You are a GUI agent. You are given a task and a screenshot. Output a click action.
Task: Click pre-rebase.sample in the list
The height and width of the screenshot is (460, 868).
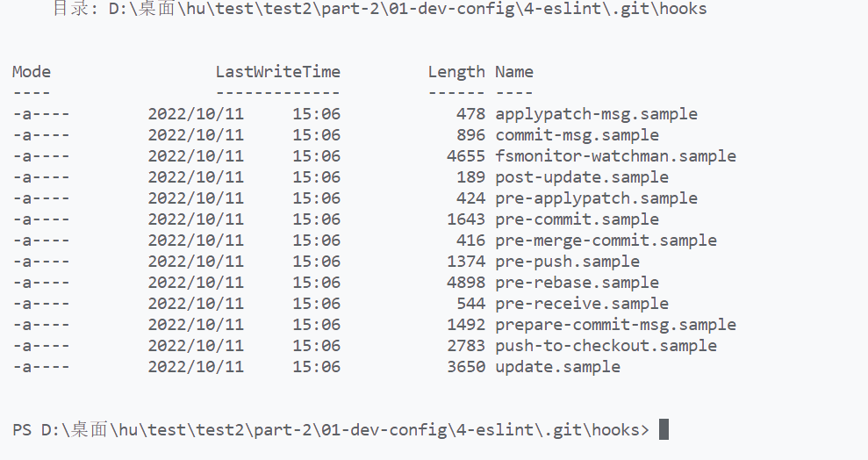[x=577, y=283]
